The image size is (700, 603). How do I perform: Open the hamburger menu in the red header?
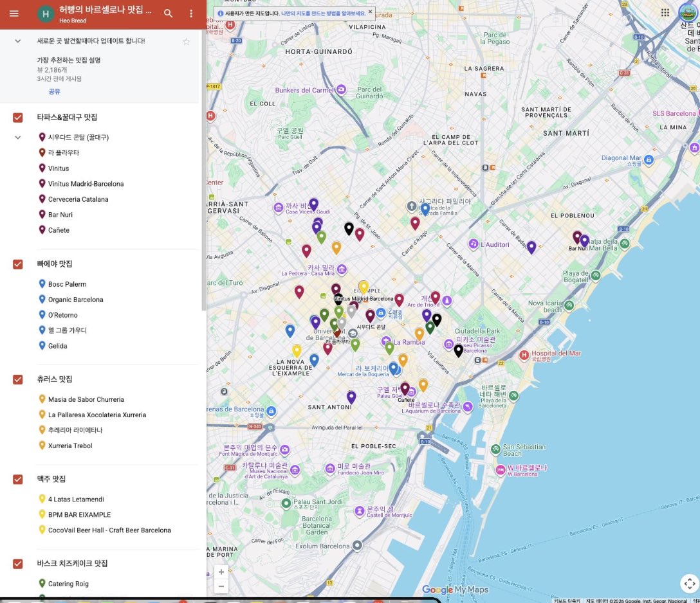(x=14, y=14)
